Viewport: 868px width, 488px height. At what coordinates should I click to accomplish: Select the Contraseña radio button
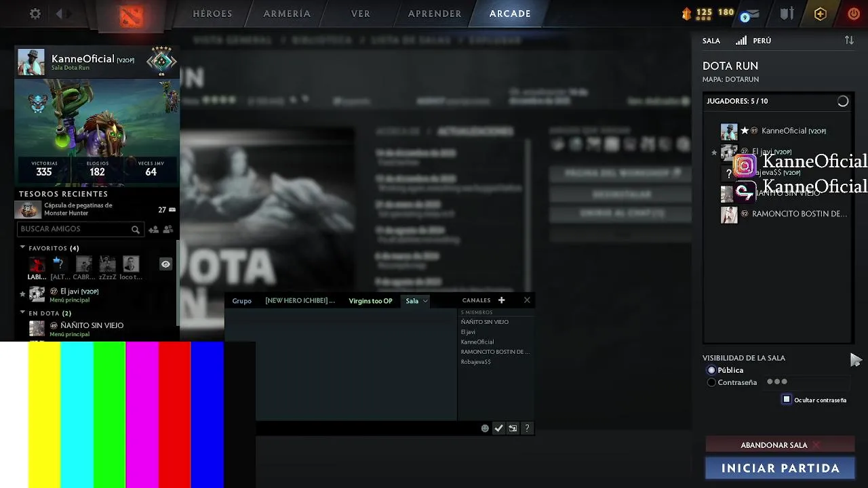(711, 382)
